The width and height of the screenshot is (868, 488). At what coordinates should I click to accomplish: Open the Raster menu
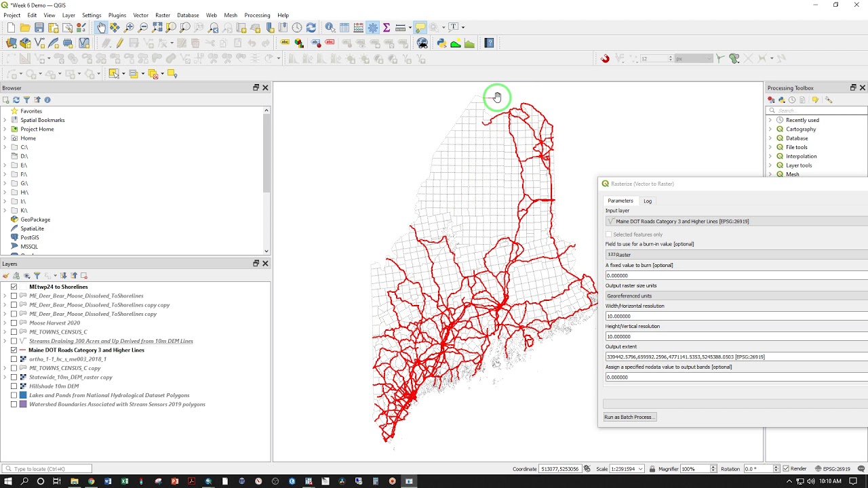click(163, 15)
